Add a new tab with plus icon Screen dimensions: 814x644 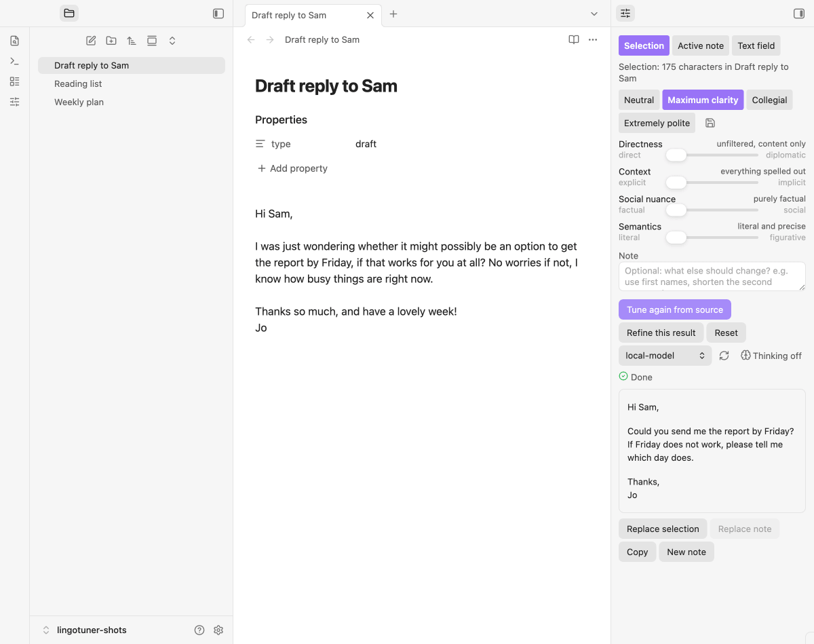point(393,14)
